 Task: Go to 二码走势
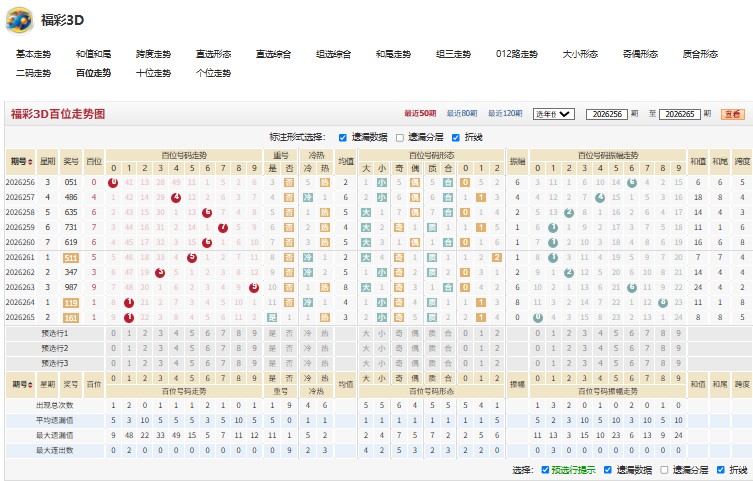point(33,73)
